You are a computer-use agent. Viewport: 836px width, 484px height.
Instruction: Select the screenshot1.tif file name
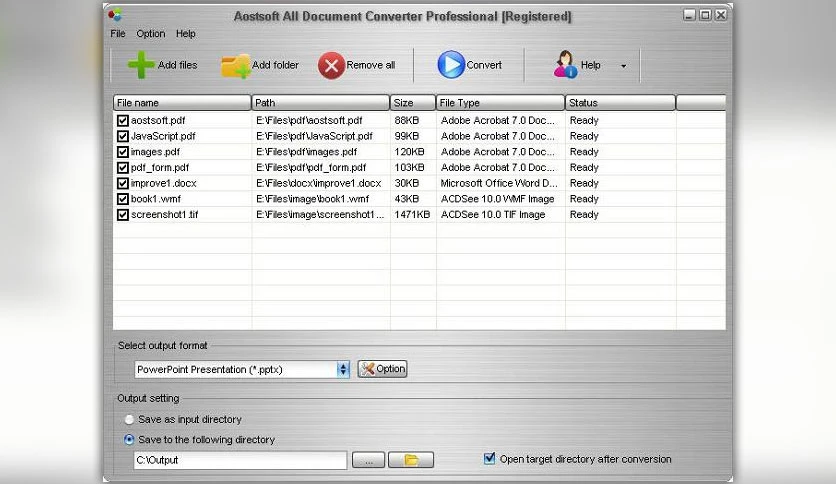tap(164, 215)
